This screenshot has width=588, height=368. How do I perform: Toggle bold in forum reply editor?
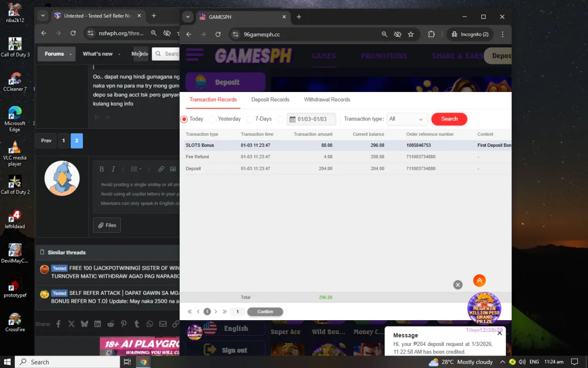[102, 169]
